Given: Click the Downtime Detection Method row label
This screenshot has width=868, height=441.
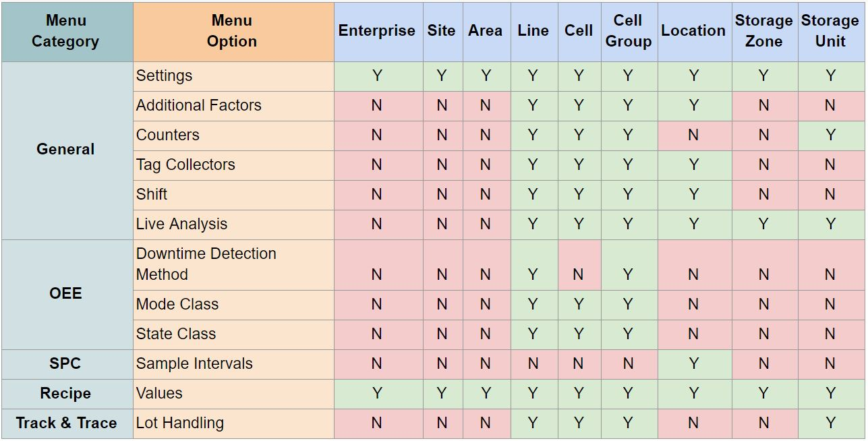Looking at the screenshot, I should 206,264.
